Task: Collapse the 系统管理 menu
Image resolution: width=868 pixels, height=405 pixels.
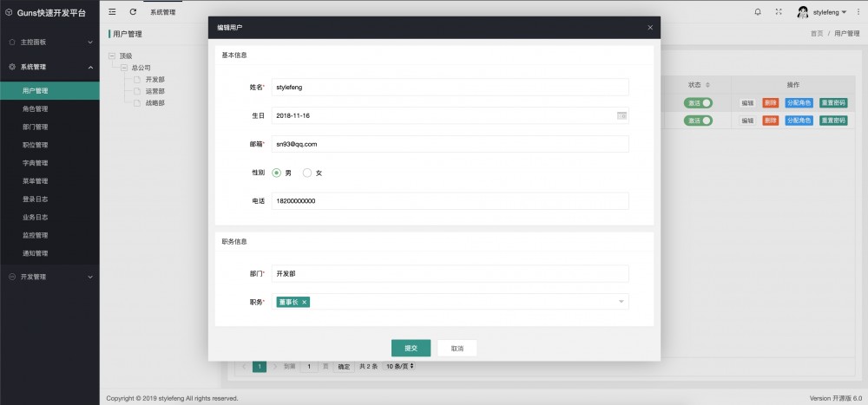Action: pos(90,67)
